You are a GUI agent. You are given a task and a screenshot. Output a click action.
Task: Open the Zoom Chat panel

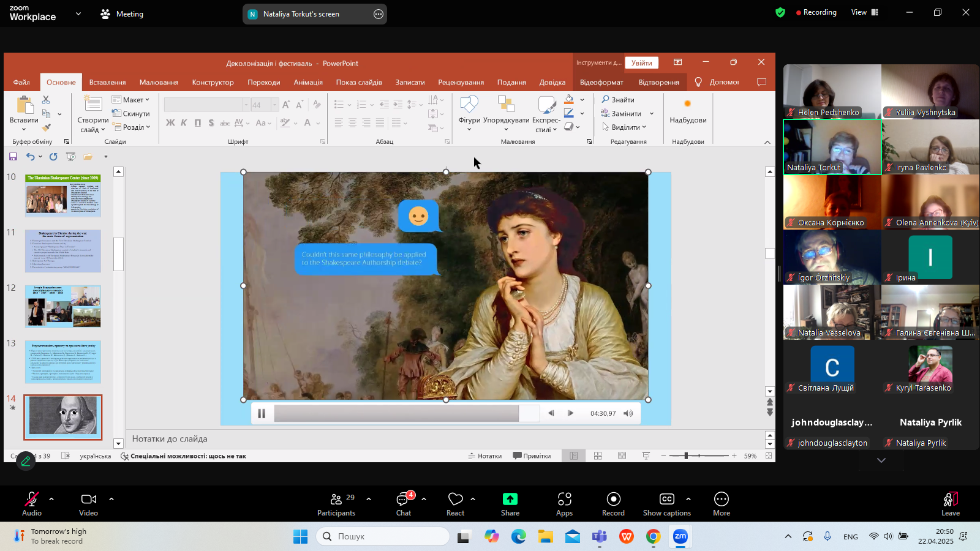click(403, 499)
